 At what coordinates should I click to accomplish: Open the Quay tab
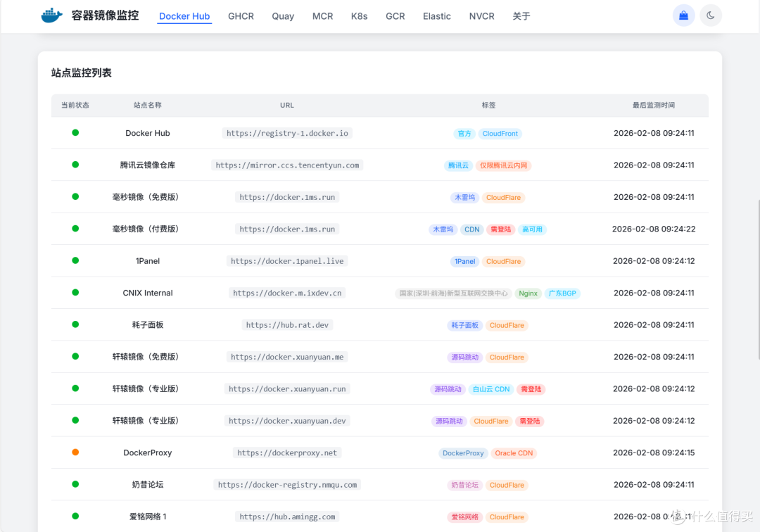pyautogui.click(x=283, y=16)
